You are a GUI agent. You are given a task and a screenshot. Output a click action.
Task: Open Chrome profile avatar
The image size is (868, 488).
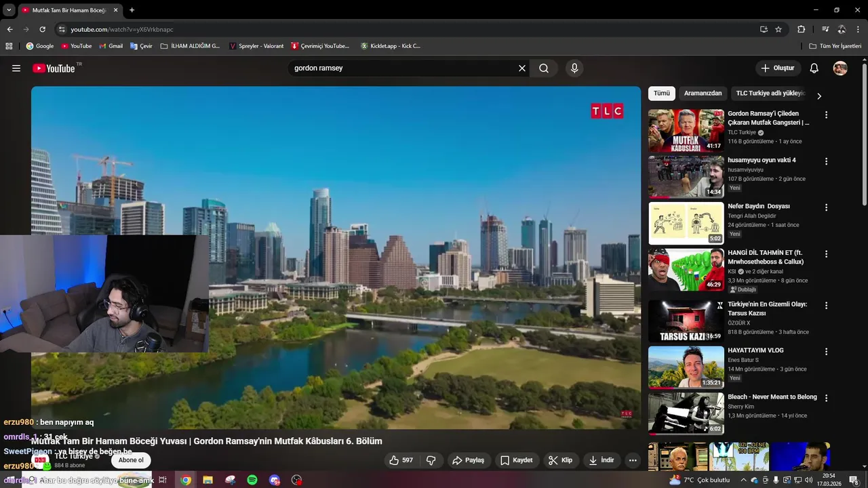(842, 29)
